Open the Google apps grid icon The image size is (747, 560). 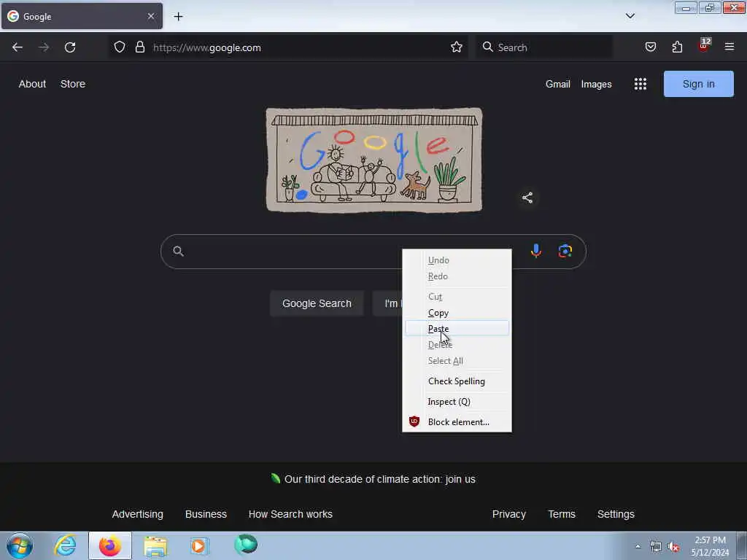(640, 85)
